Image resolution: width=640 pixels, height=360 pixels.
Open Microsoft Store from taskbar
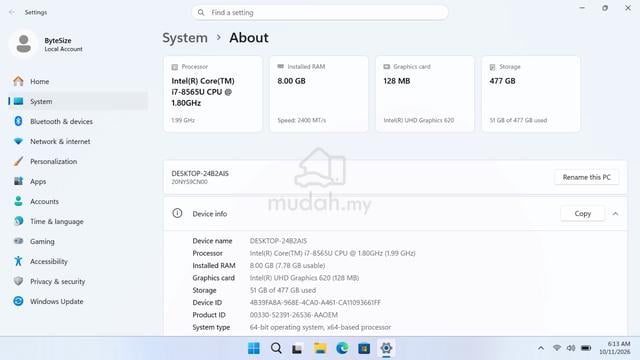pyautogui.click(x=364, y=348)
